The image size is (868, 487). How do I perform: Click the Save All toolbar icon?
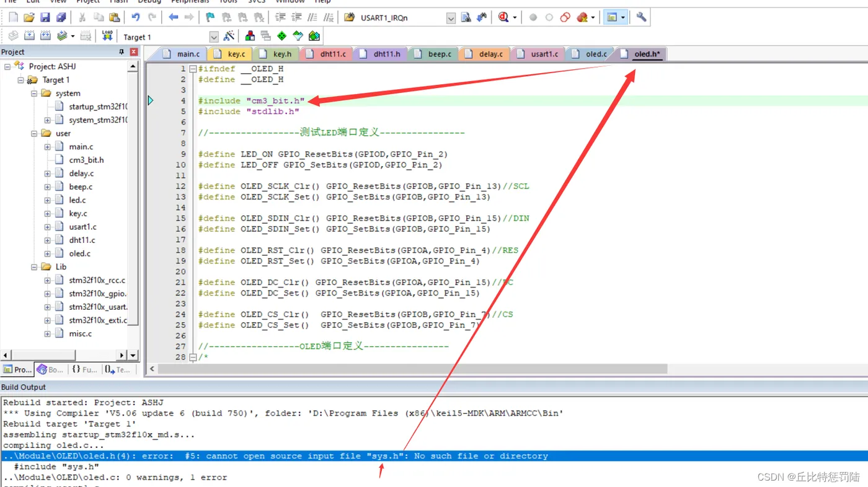(61, 18)
